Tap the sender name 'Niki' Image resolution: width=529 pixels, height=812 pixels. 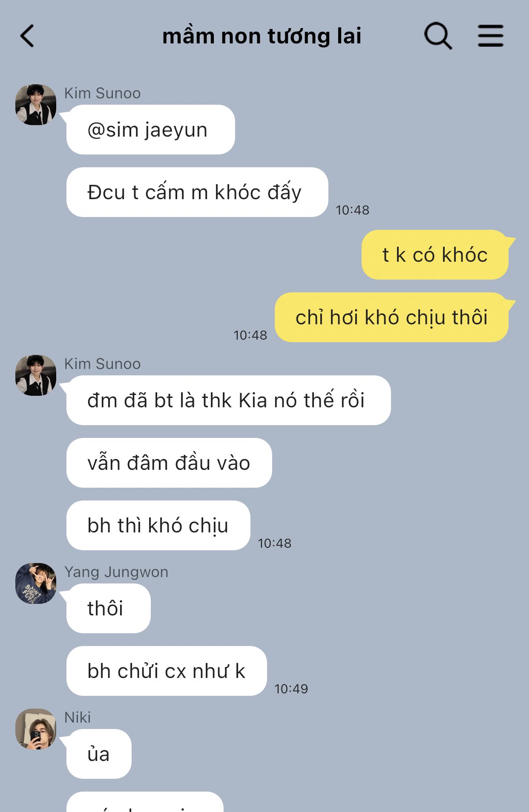point(78,718)
